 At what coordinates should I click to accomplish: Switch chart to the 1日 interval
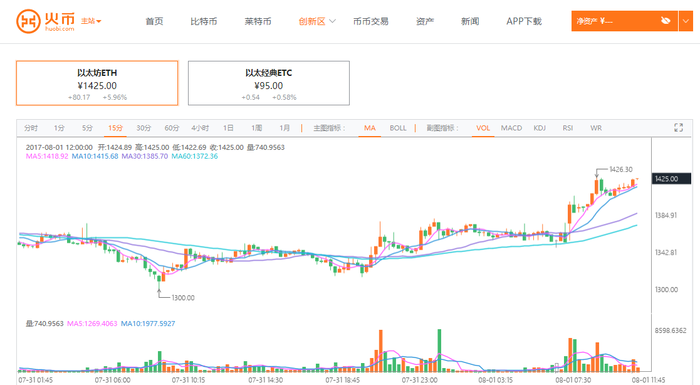tap(228, 128)
